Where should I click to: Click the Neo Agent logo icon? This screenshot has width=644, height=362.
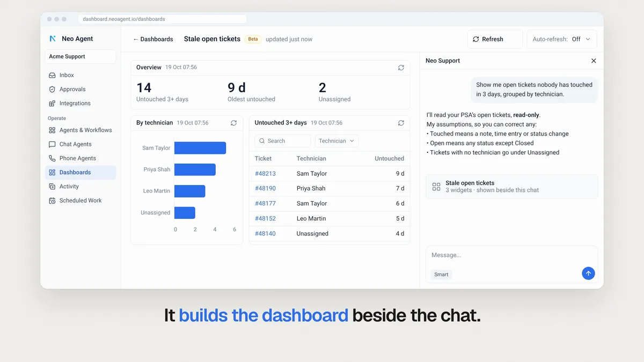(x=53, y=39)
